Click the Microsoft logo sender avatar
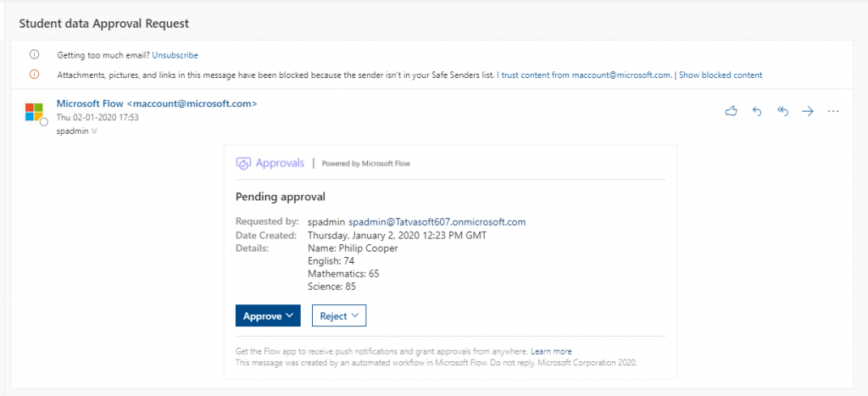Viewport: 868px width, 396px height. pos(34,111)
